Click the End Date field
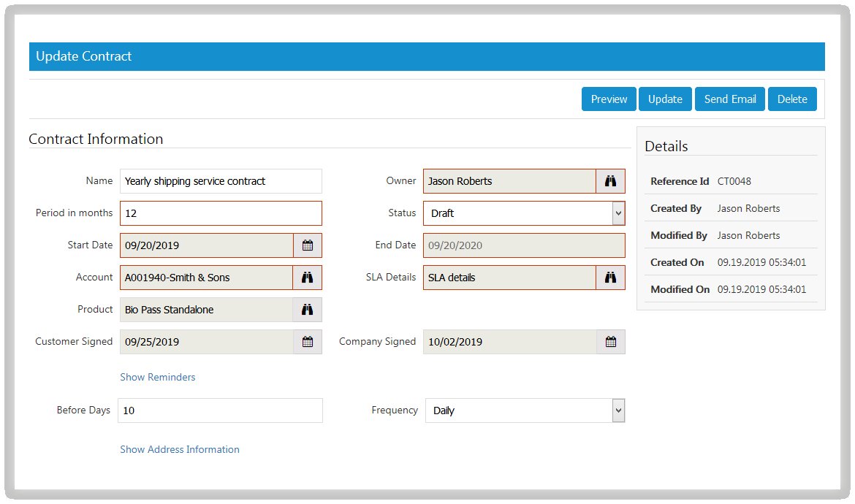 [523, 245]
